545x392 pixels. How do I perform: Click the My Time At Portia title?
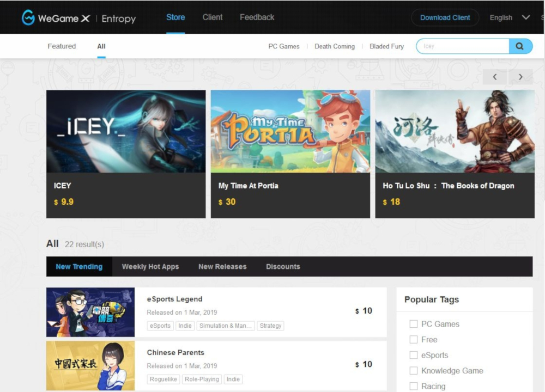pos(248,186)
